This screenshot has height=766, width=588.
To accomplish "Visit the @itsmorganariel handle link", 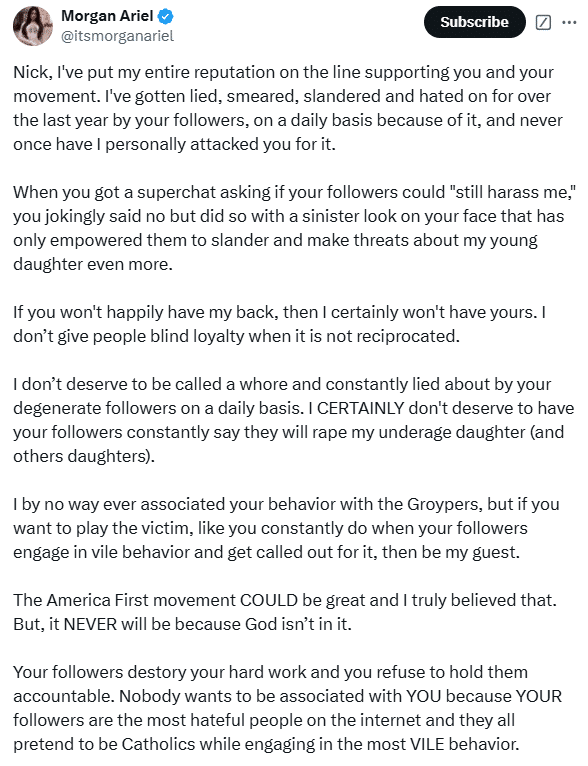I will coord(117,36).
